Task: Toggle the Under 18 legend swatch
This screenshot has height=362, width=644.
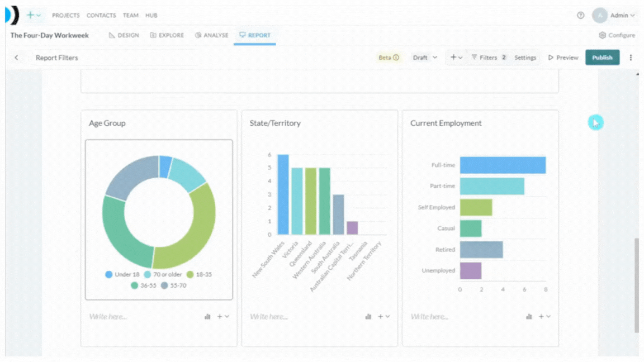Action: pos(109,275)
